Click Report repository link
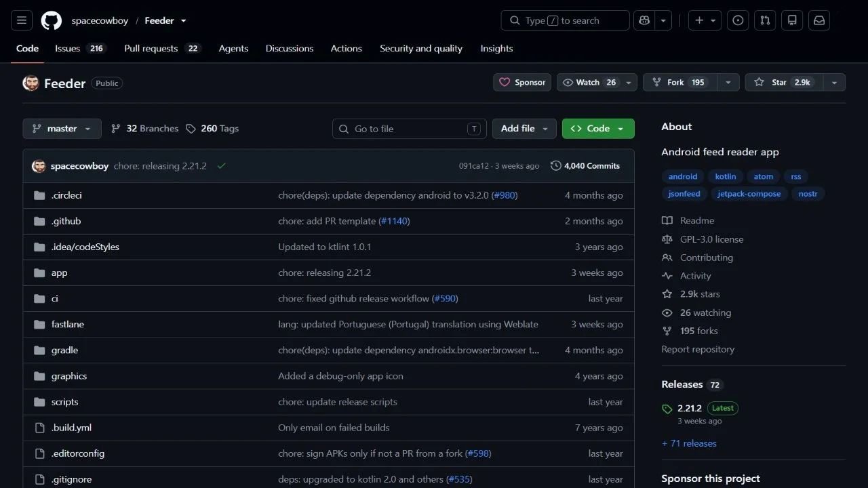This screenshot has width=868, height=488. coord(698,349)
